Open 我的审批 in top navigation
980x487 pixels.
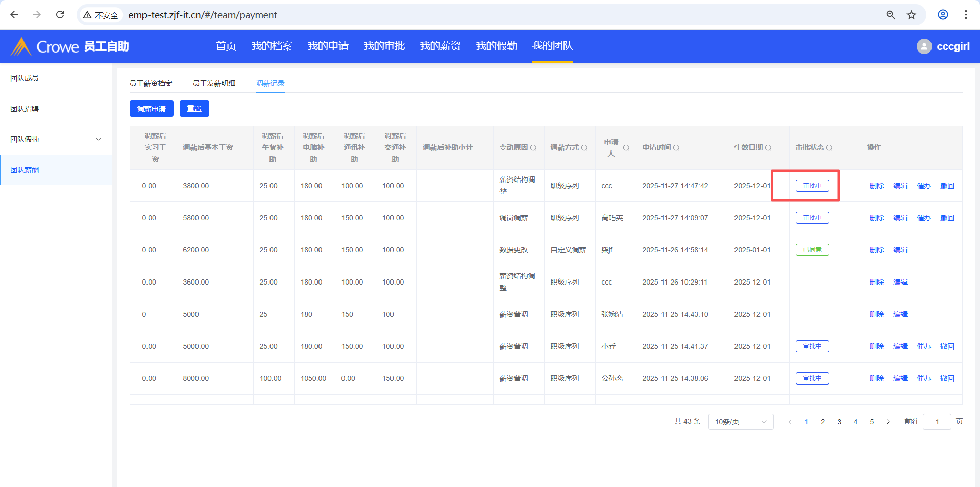click(x=384, y=46)
